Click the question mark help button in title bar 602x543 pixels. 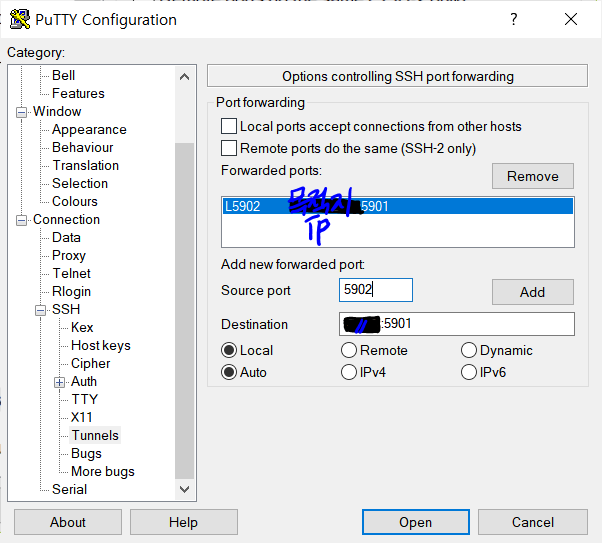[x=514, y=19]
